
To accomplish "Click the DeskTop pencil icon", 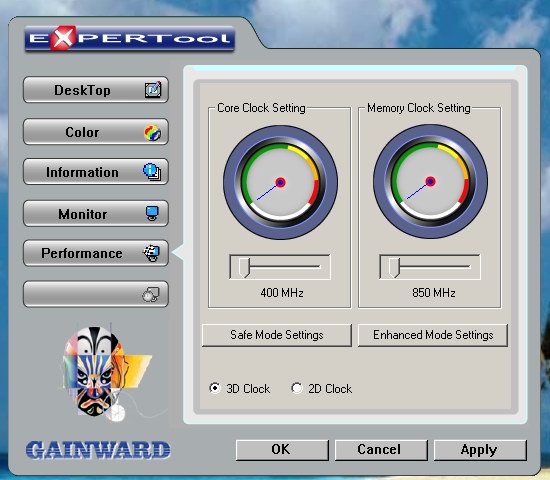I will click(153, 90).
